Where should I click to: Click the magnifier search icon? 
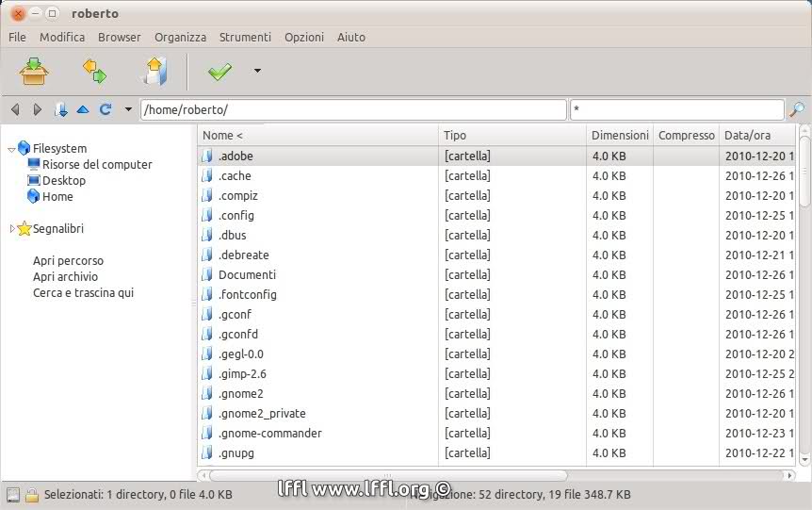point(797,109)
